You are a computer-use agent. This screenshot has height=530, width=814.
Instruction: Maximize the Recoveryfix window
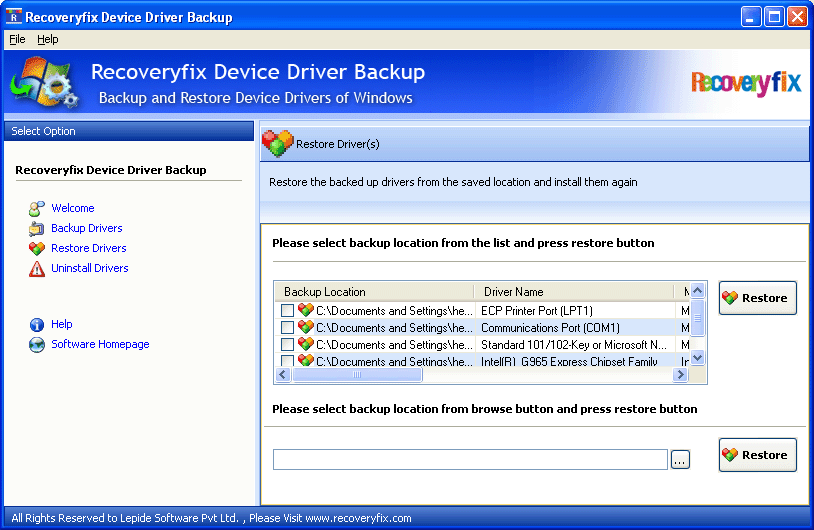(774, 17)
